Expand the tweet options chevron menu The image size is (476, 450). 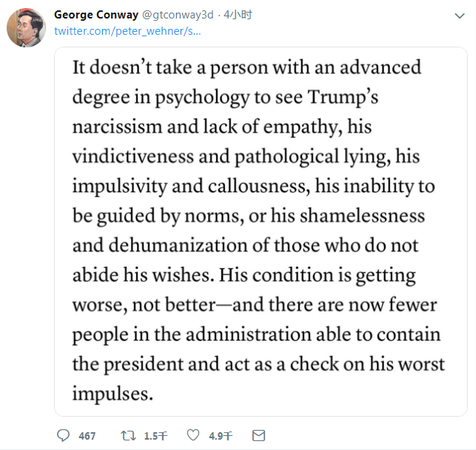point(460,16)
